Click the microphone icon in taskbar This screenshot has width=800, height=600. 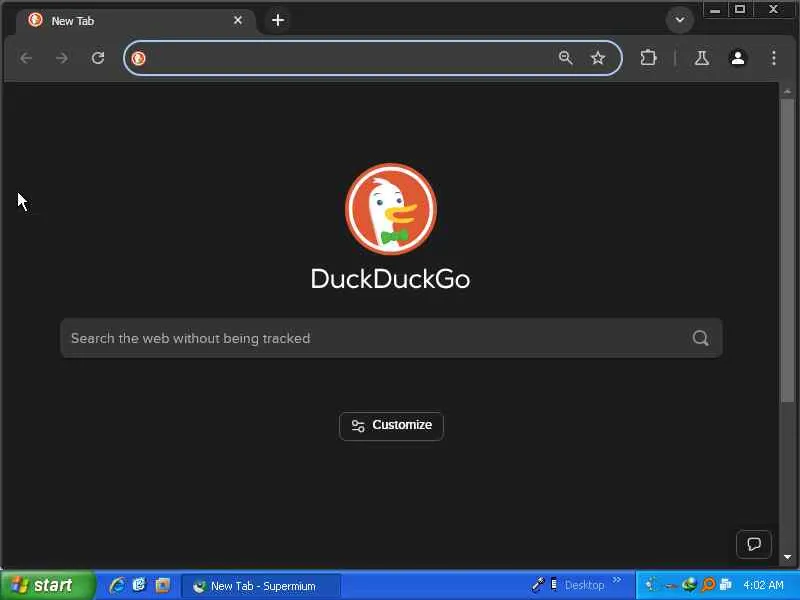click(538, 584)
